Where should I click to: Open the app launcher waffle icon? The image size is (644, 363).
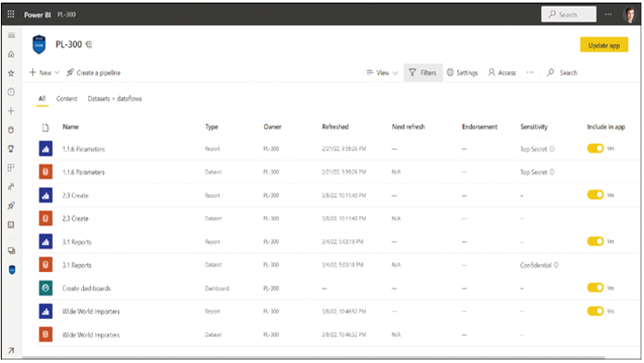pyautogui.click(x=10, y=14)
